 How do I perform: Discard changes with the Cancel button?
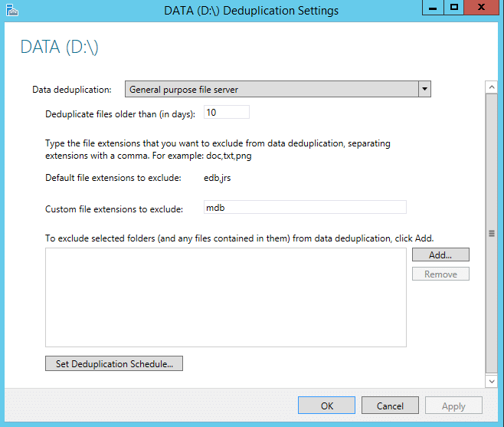pos(390,406)
